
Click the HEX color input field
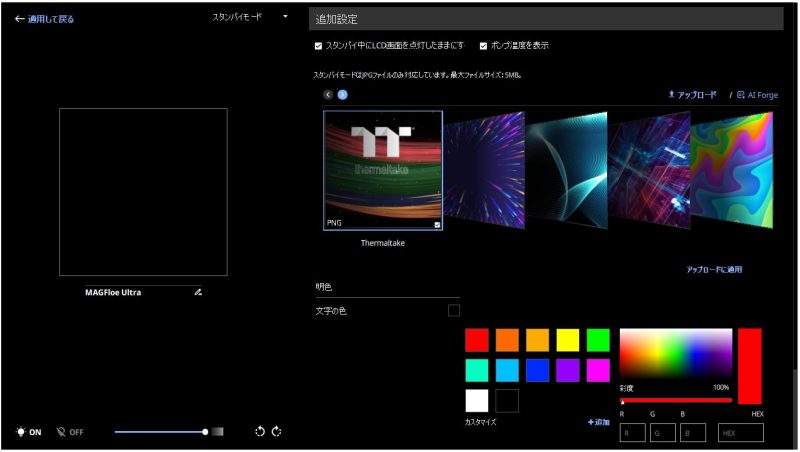(x=741, y=433)
